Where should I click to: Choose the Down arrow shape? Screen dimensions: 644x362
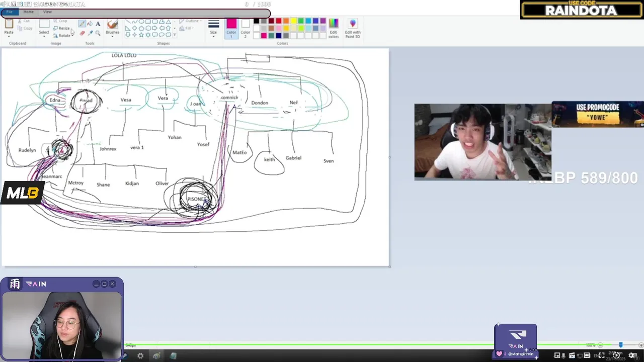128,35
